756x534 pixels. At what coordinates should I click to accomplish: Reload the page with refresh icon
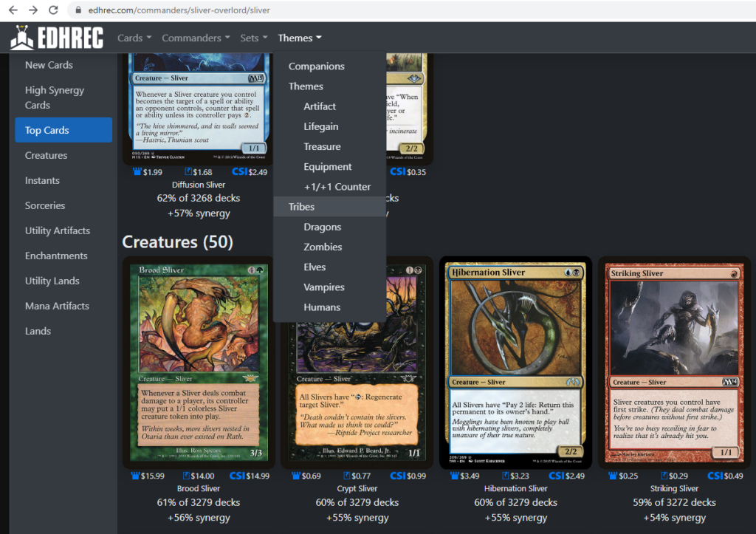click(53, 10)
